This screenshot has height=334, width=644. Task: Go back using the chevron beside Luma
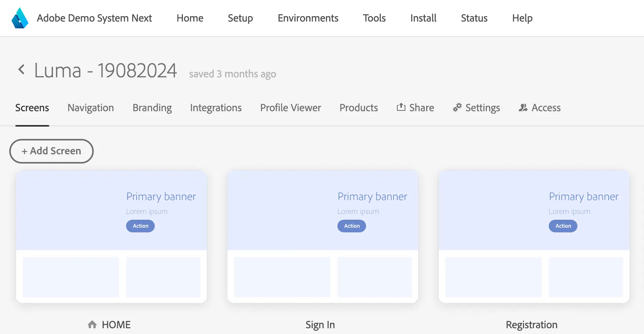coord(22,70)
